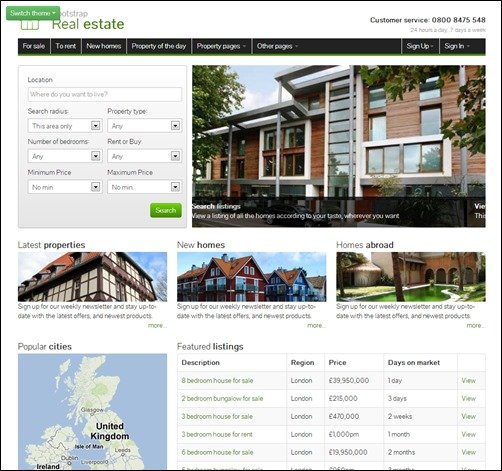Open more link under Latest properties
This screenshot has width=502, height=471.
tap(157, 325)
